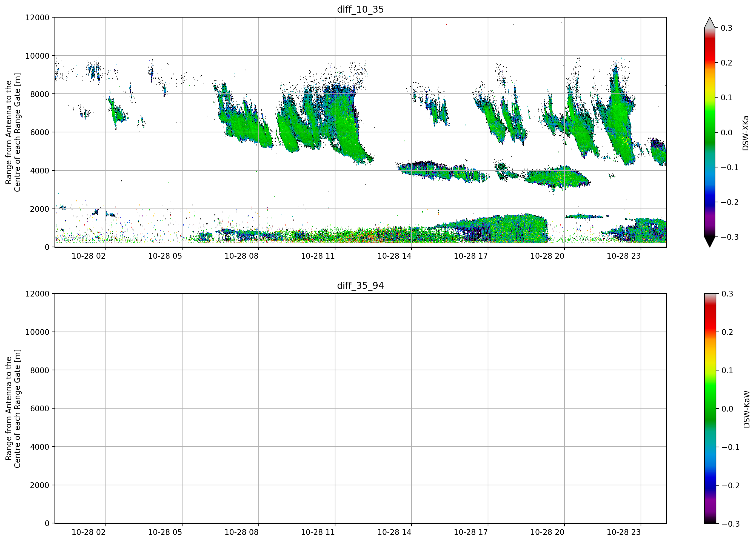Click the DSW-KaW colorbar label
This screenshot has width=756, height=542.
coord(746,409)
